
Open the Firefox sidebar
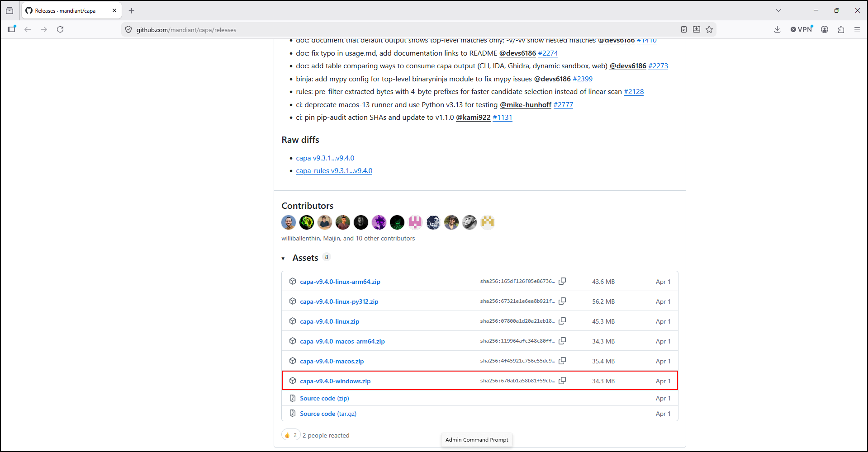click(12, 29)
